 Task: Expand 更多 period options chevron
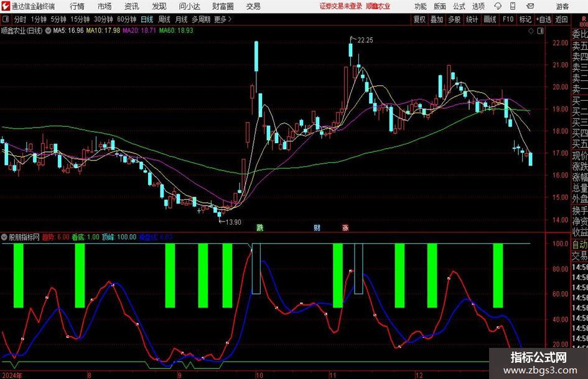[x=230, y=19]
